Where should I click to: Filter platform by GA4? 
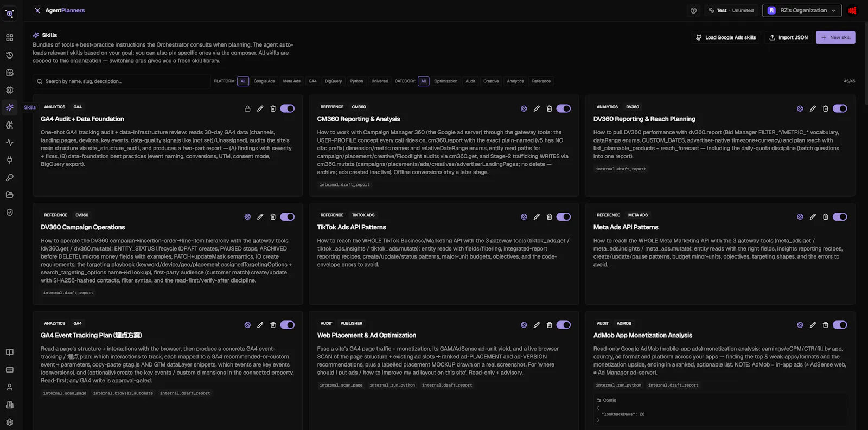[312, 81]
